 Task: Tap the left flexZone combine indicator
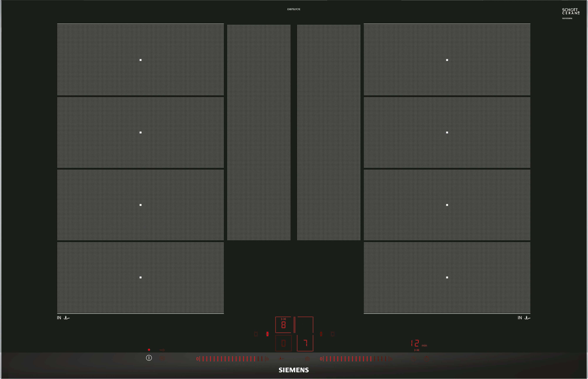click(x=267, y=334)
